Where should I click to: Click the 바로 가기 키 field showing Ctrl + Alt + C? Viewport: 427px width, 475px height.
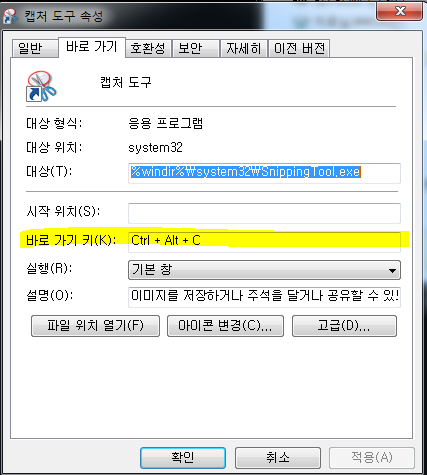click(x=264, y=242)
